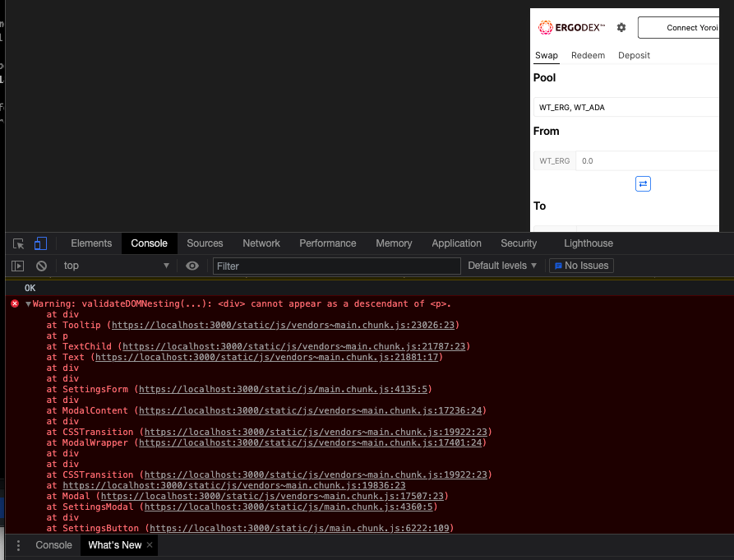The height and width of the screenshot is (560, 734).
Task: Create live expression with eye icon
Action: [x=192, y=266]
